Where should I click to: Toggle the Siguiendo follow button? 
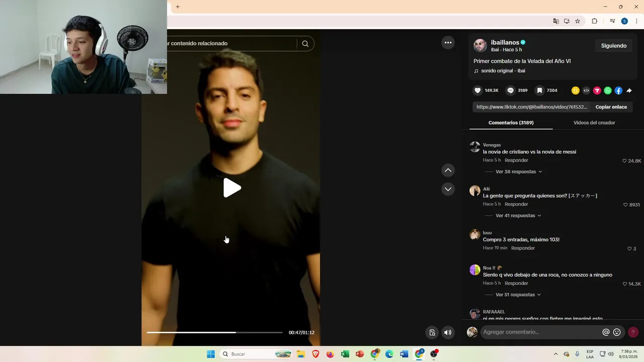[614, 46]
